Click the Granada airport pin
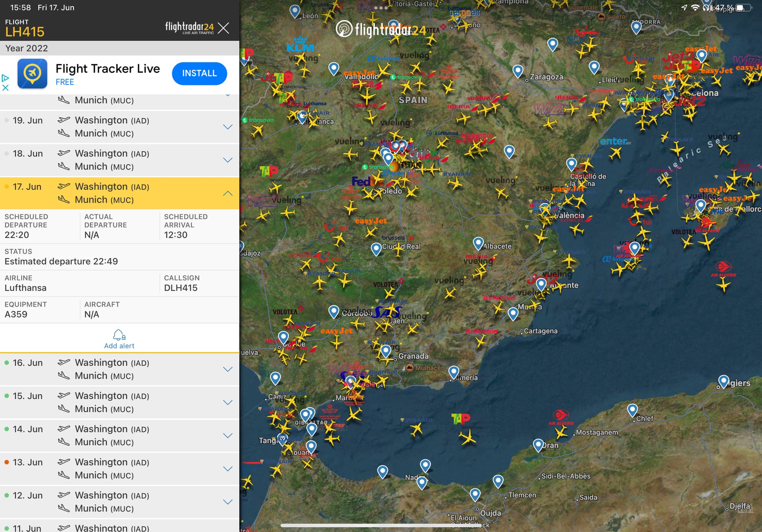 [386, 351]
